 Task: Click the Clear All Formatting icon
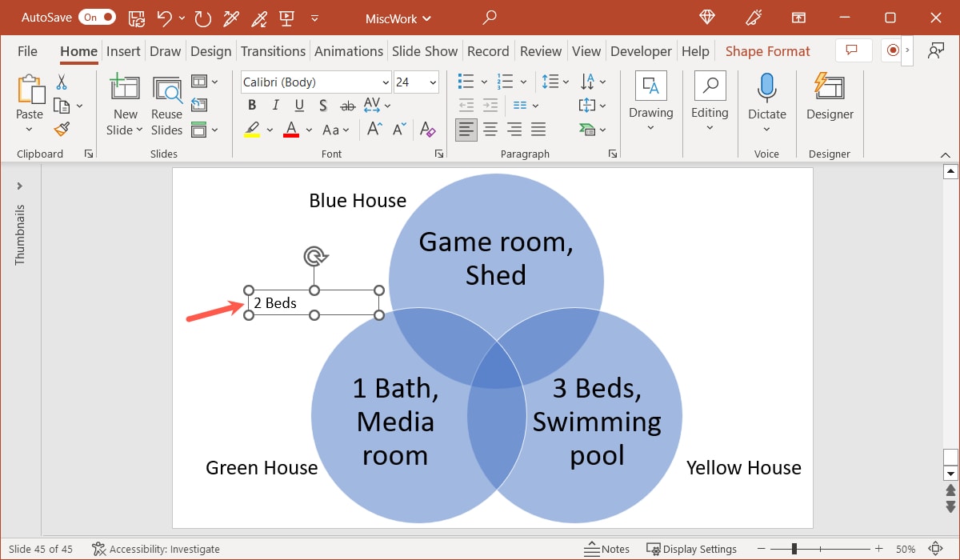(x=428, y=130)
